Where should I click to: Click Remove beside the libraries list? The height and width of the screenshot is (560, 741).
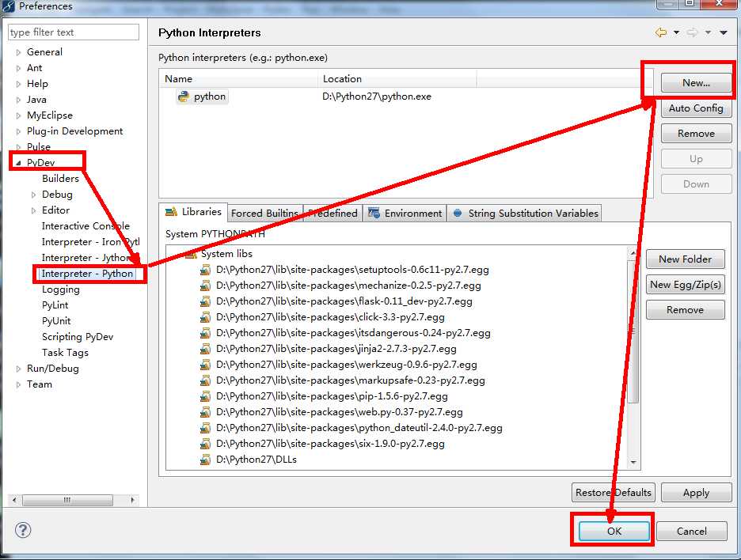coord(686,310)
